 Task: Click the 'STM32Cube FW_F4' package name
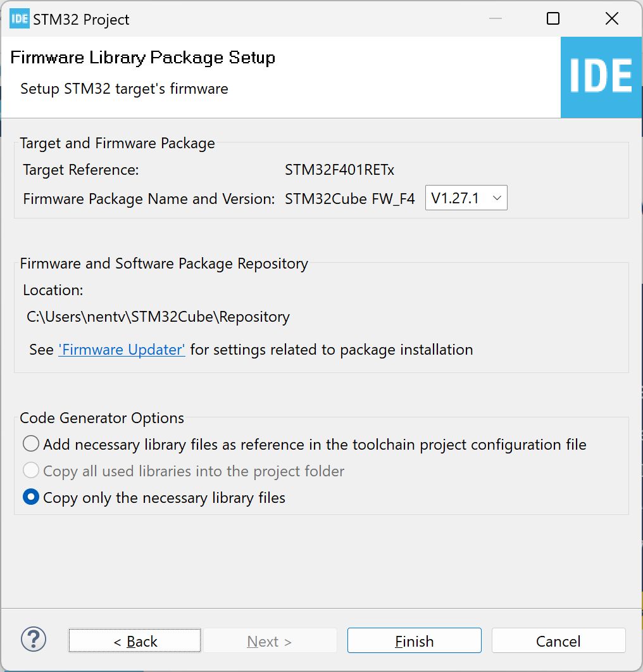[350, 199]
